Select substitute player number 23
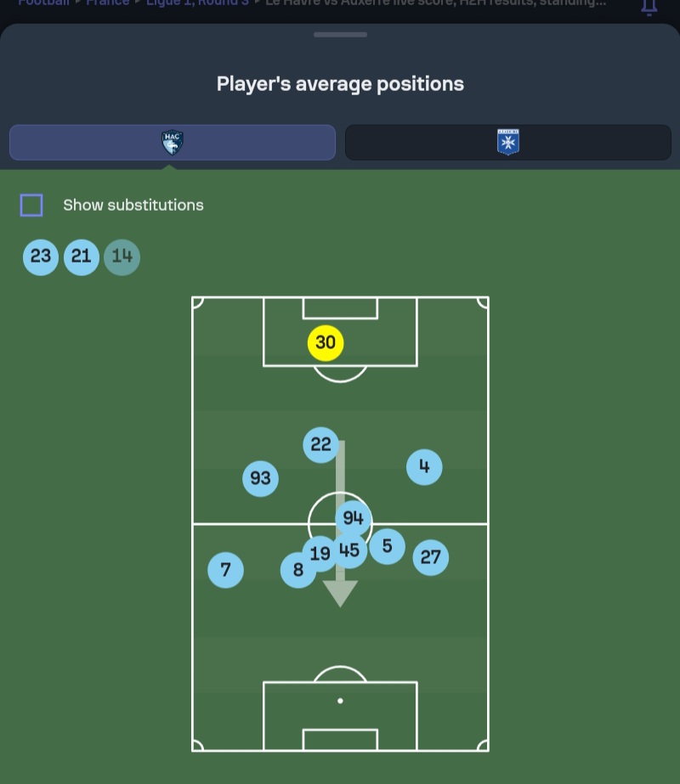This screenshot has width=680, height=784. pos(41,257)
